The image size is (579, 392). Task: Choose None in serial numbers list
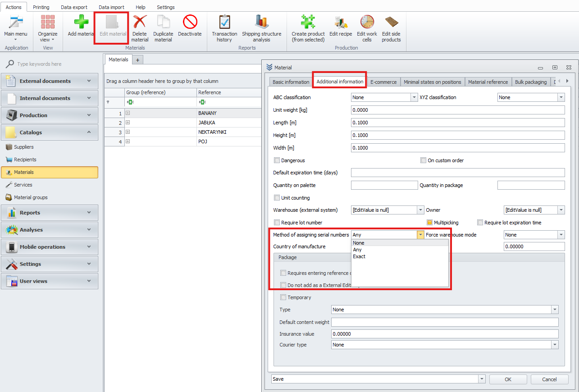pos(400,243)
